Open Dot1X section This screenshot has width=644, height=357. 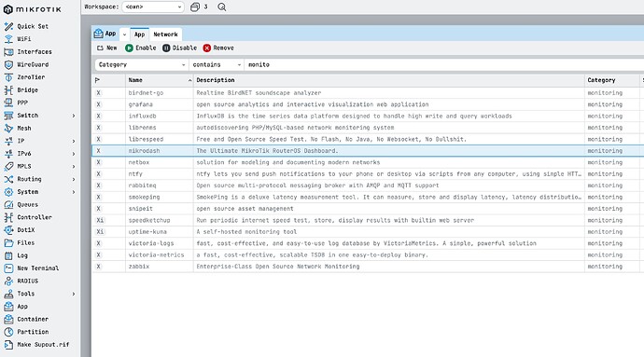tap(25, 230)
